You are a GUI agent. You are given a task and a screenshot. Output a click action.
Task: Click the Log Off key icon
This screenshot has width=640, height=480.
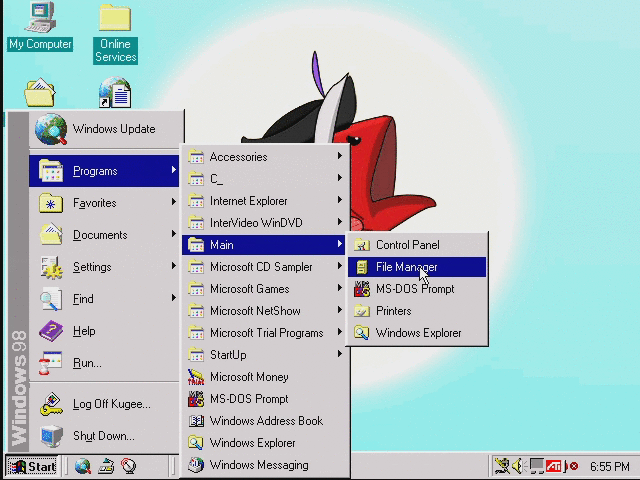point(51,404)
